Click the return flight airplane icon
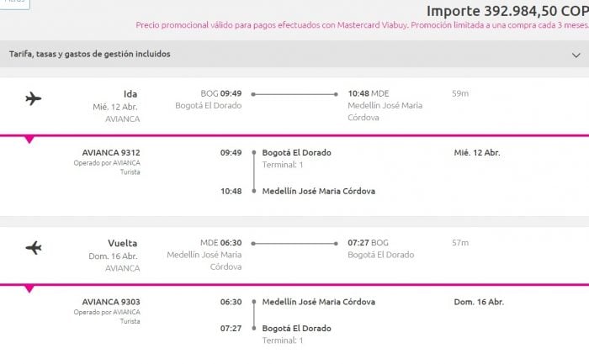This screenshot has height=364, width=589. pyautogui.click(x=34, y=248)
